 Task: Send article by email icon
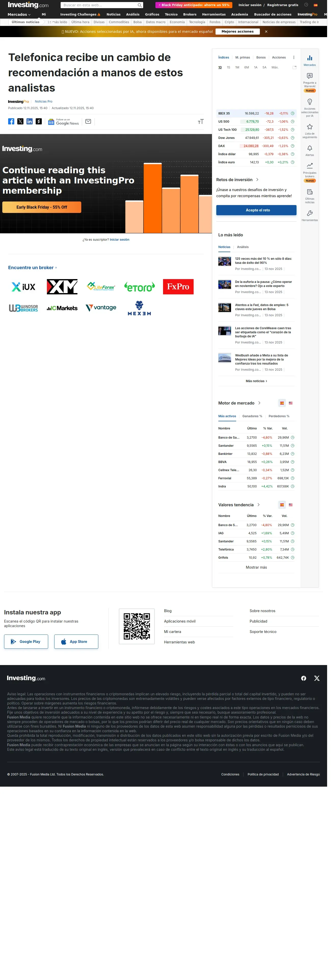[x=88, y=121]
